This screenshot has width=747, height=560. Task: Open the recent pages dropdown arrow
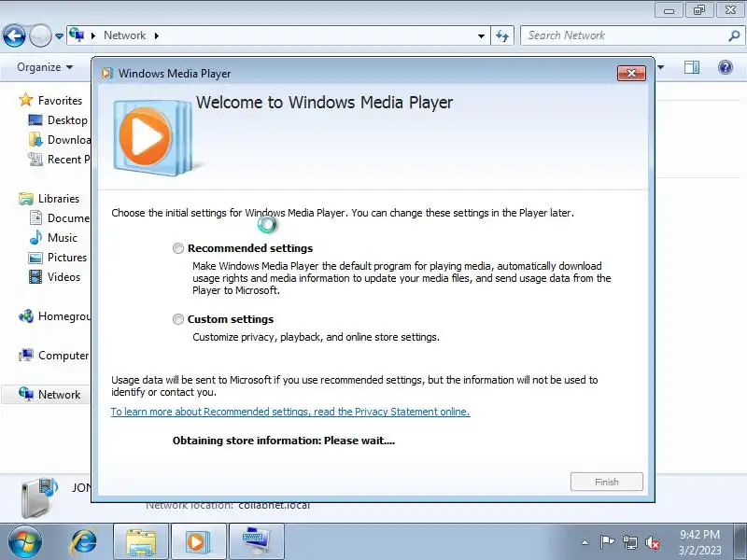pos(59,36)
